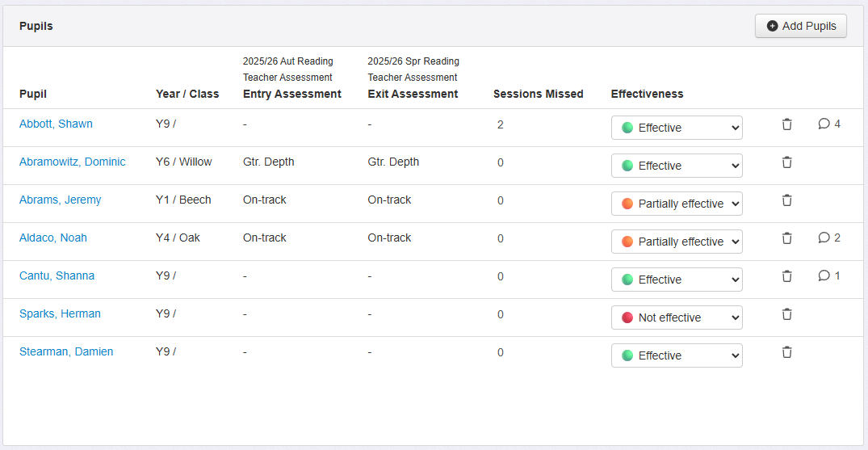Change effectiveness for Abramowitz, Dominic
868x450 pixels.
[x=677, y=166]
